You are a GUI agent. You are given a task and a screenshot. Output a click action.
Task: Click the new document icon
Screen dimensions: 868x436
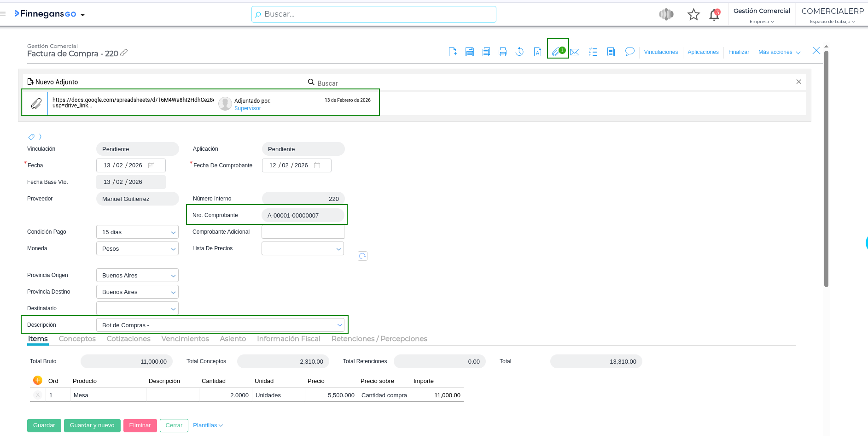tap(453, 52)
